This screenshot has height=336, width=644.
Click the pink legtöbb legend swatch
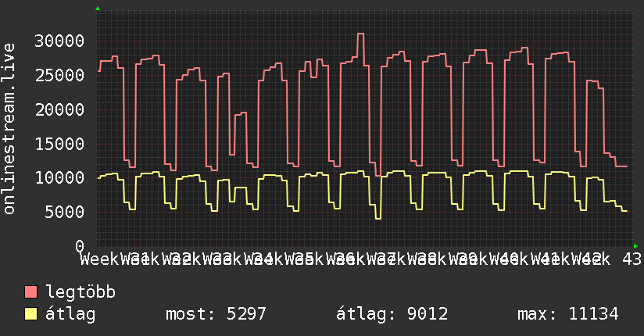pyautogui.click(x=30, y=292)
